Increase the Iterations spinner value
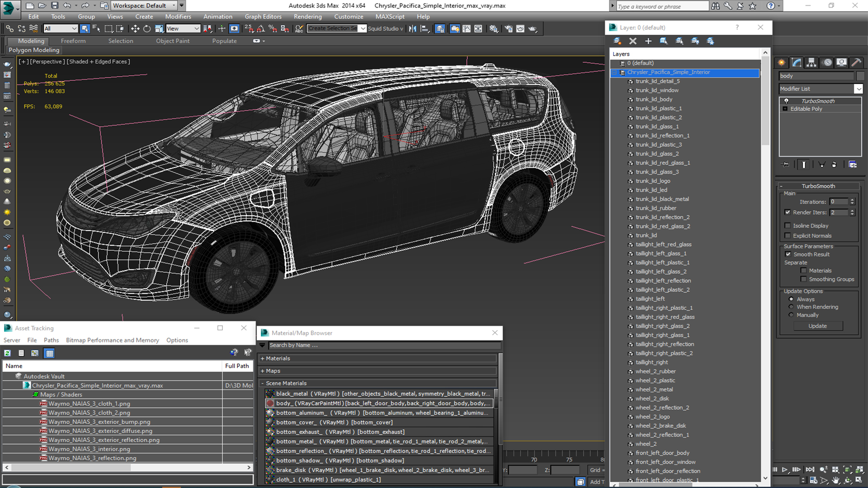 coord(852,200)
